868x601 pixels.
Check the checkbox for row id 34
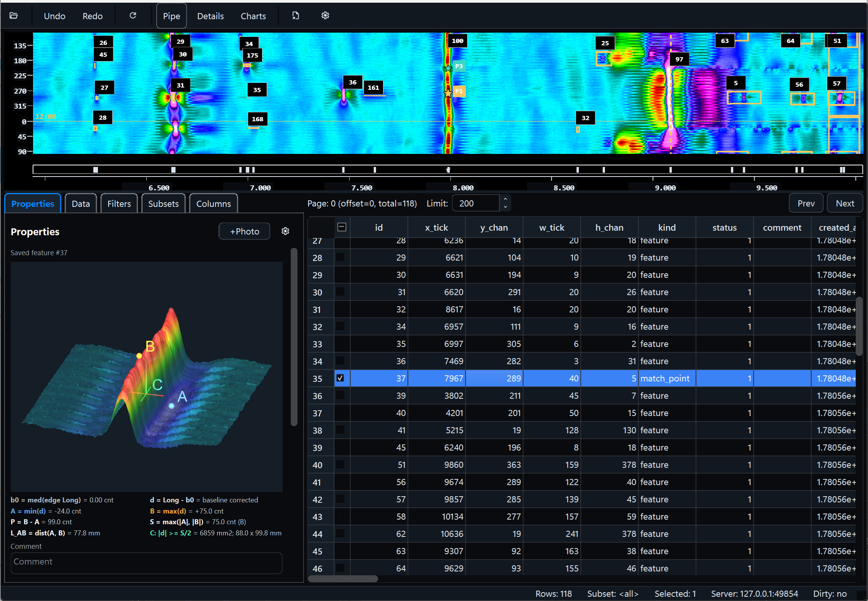coord(340,326)
